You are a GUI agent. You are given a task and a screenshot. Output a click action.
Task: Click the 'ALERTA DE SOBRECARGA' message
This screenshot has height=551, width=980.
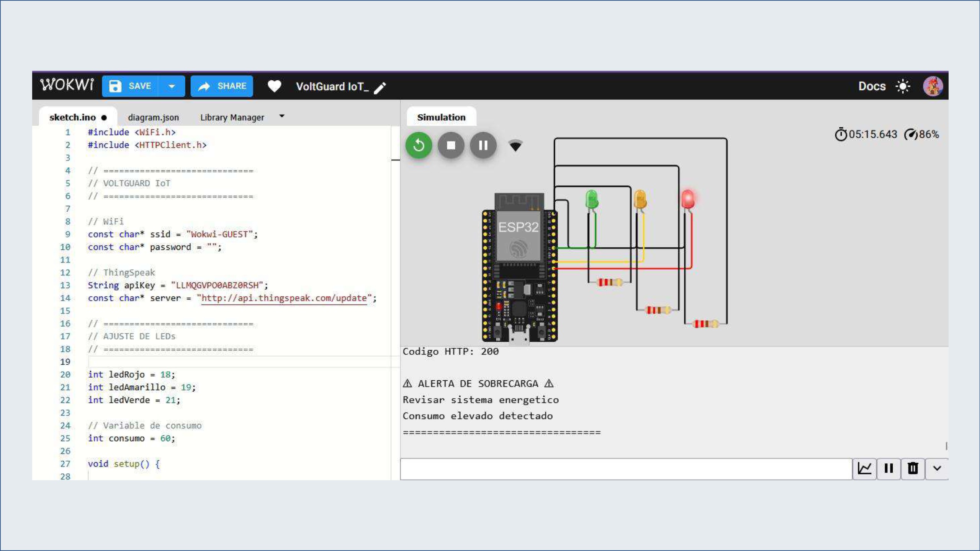(478, 383)
